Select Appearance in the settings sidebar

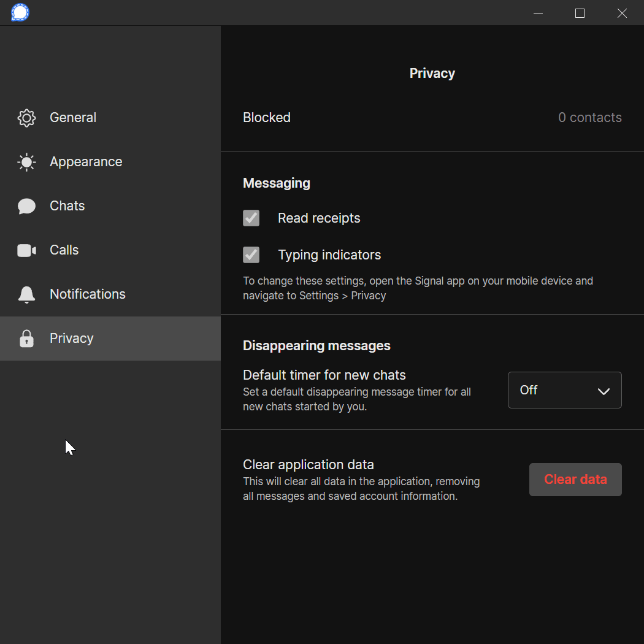coord(86,162)
